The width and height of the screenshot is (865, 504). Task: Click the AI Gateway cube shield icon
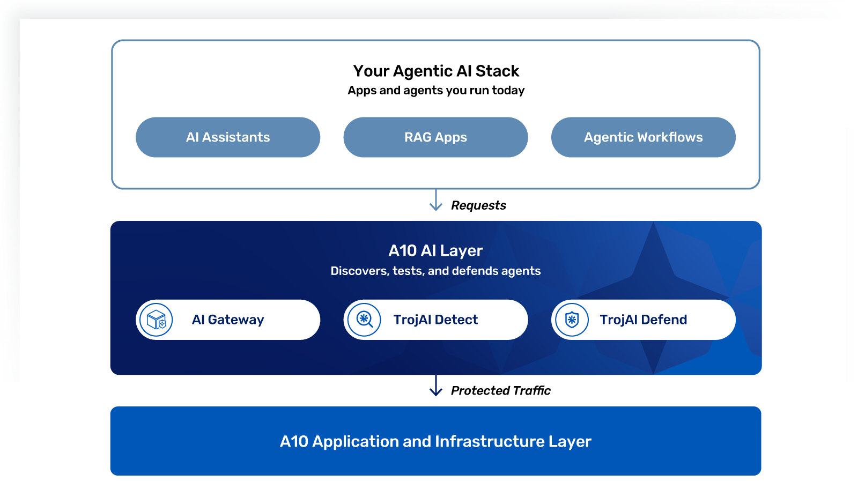[x=156, y=320]
